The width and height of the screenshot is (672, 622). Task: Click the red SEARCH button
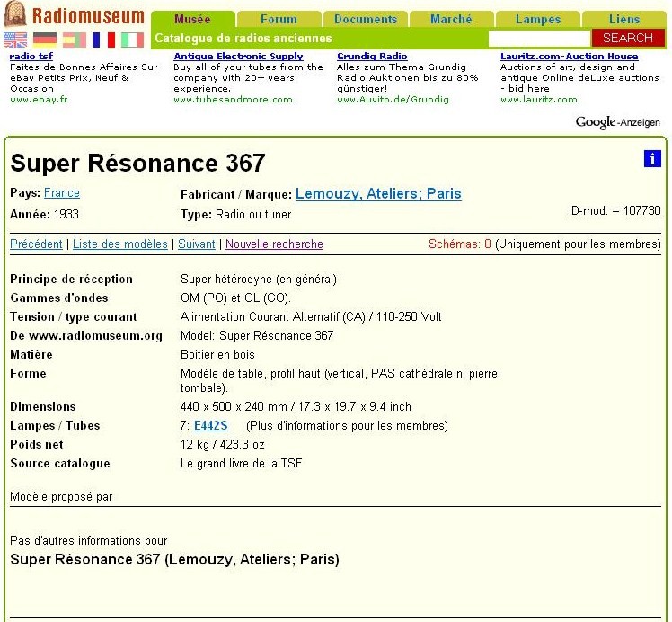point(628,38)
